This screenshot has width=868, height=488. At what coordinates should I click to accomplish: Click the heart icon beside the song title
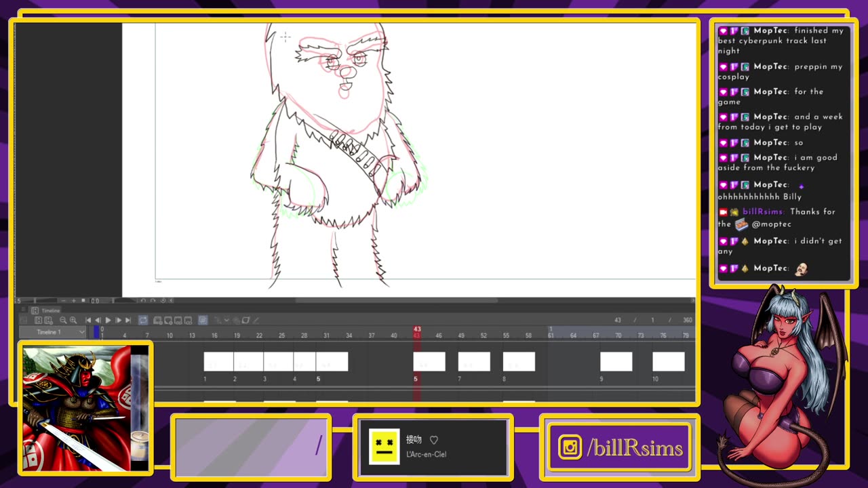(434, 440)
